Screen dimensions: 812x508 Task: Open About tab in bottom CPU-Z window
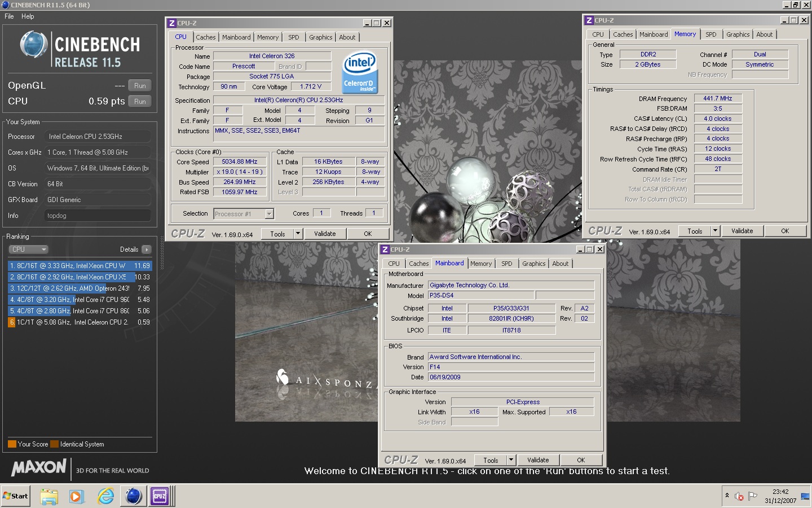(x=561, y=264)
